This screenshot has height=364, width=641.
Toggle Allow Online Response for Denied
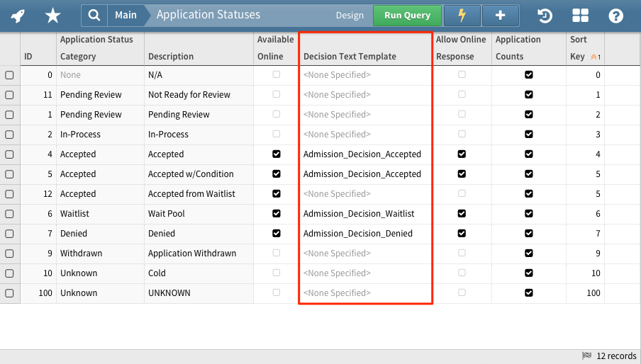click(x=462, y=233)
